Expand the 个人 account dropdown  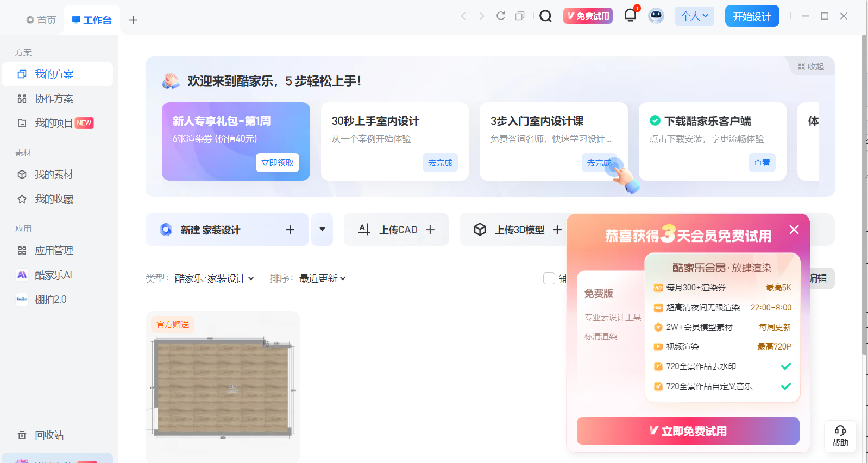click(695, 16)
